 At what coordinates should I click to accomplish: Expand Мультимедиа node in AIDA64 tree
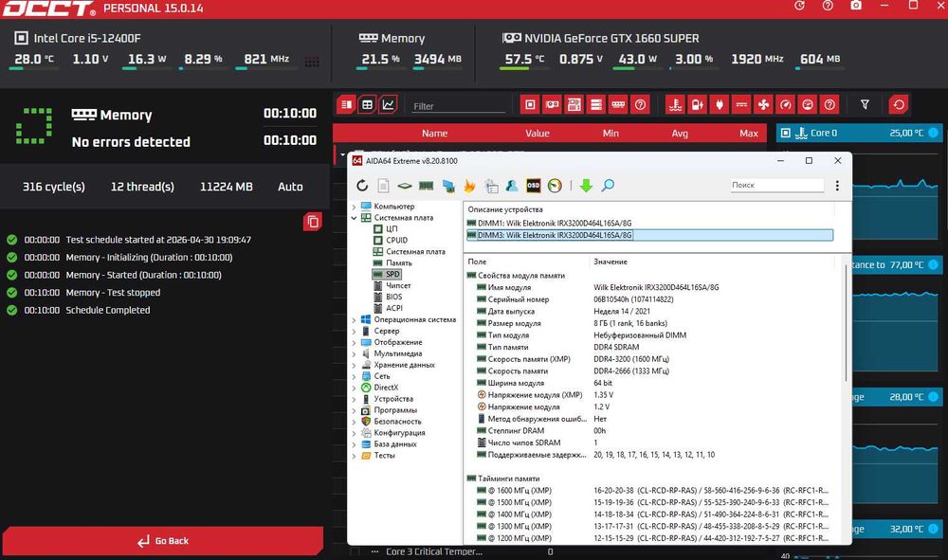point(354,353)
